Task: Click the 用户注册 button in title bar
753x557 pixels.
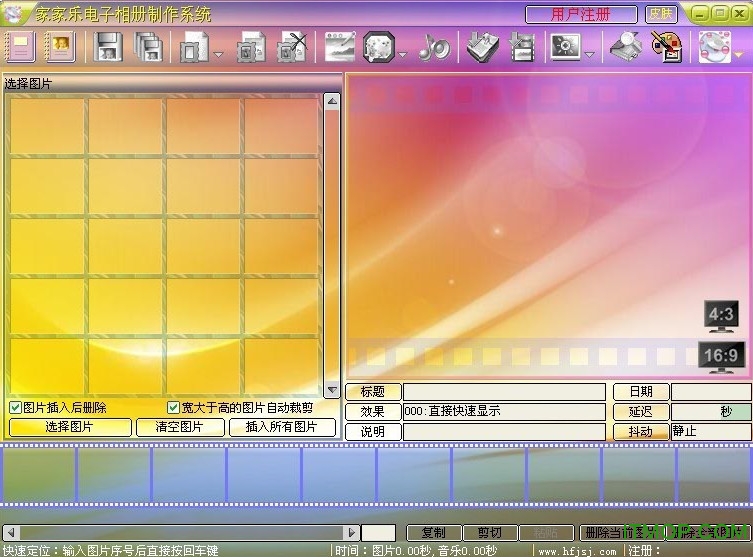Action: [x=581, y=14]
